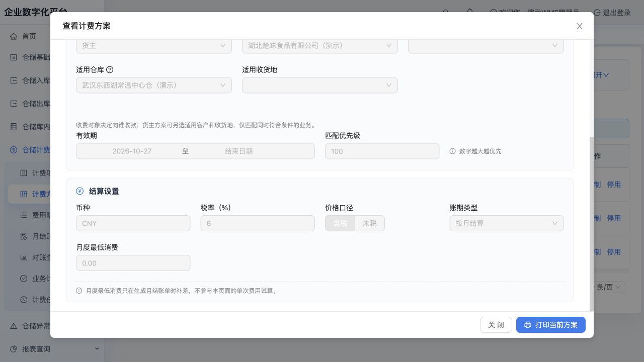Open the 计费方案 sidebar menu item
This screenshot has height=362, width=644.
(30, 194)
